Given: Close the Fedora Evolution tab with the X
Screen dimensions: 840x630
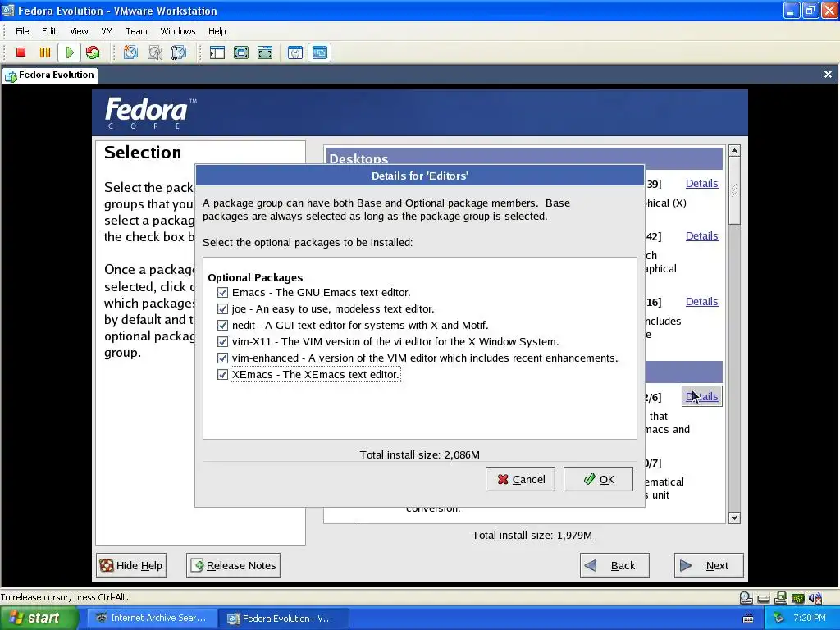Looking at the screenshot, I should coord(829,75).
